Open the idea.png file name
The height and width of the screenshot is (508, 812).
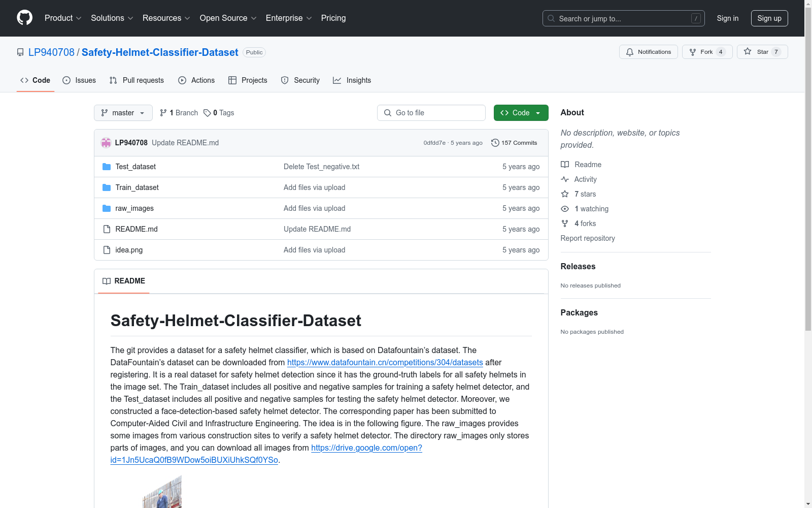pyautogui.click(x=129, y=250)
